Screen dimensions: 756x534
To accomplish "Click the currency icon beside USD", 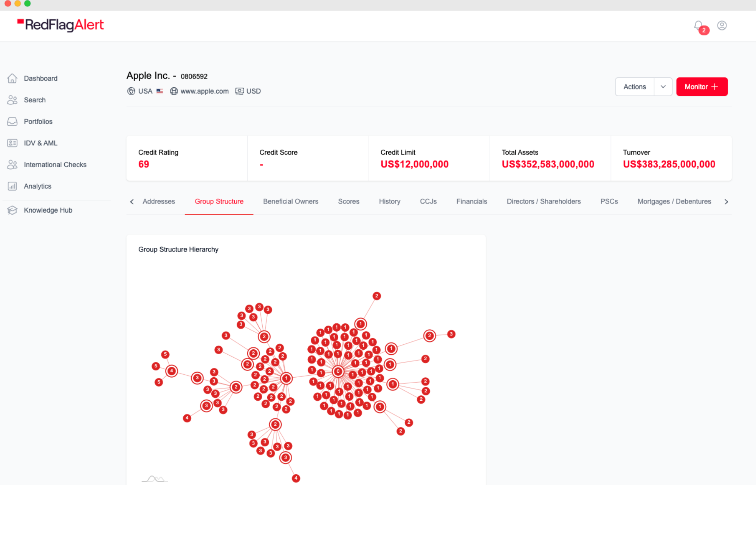I will pyautogui.click(x=240, y=91).
